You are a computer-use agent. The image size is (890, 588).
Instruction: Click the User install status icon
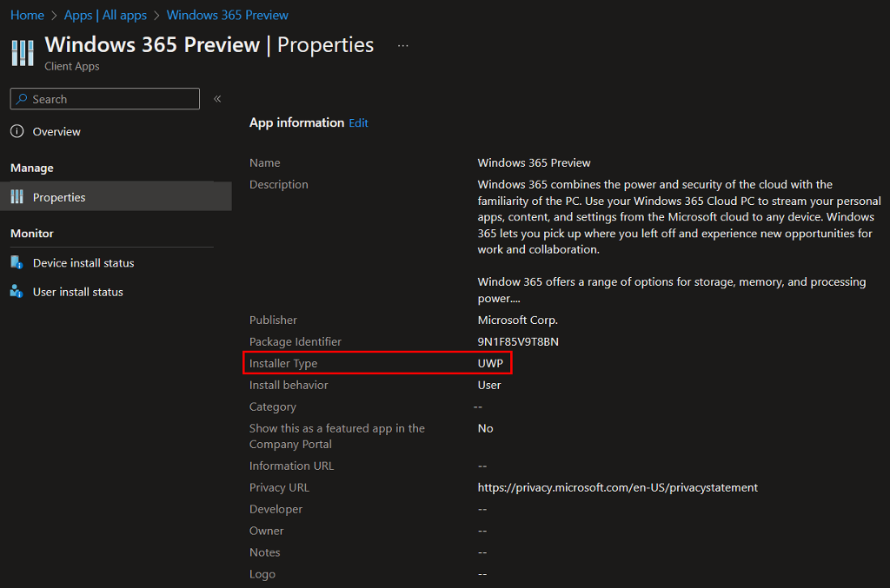click(x=17, y=292)
